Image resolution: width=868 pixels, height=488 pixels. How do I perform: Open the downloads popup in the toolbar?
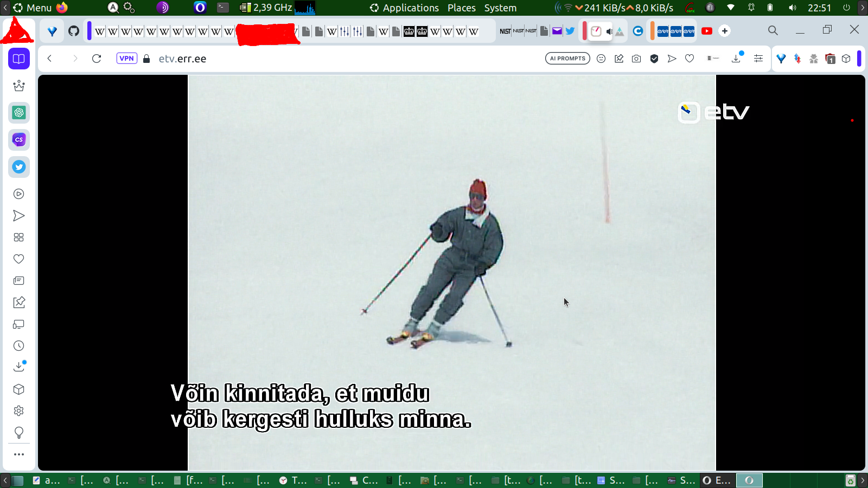[737, 58]
